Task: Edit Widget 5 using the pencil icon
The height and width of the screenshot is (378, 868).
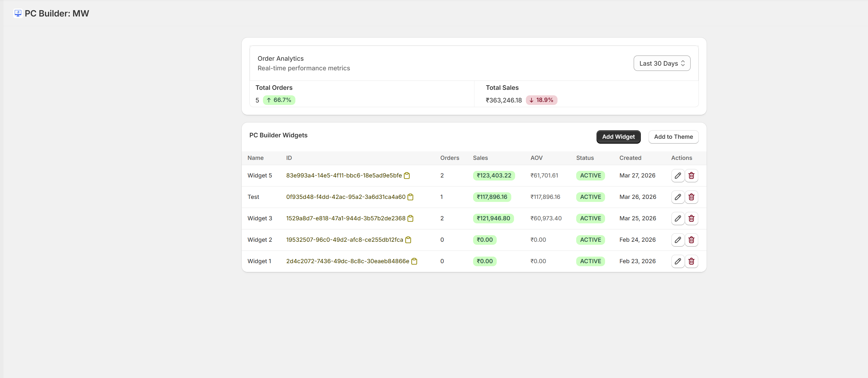Action: coord(678,175)
